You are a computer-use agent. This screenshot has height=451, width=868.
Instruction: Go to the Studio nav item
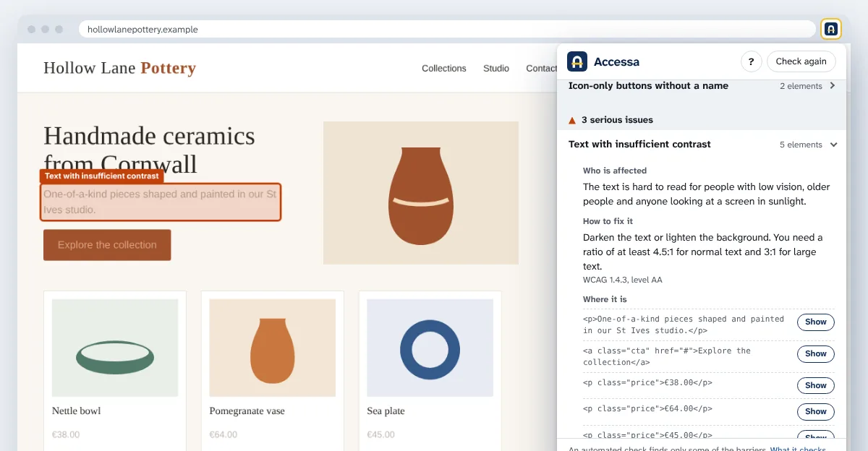[496, 69]
